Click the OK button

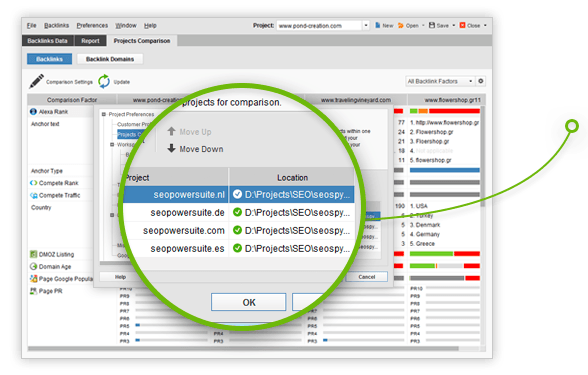[x=249, y=302]
